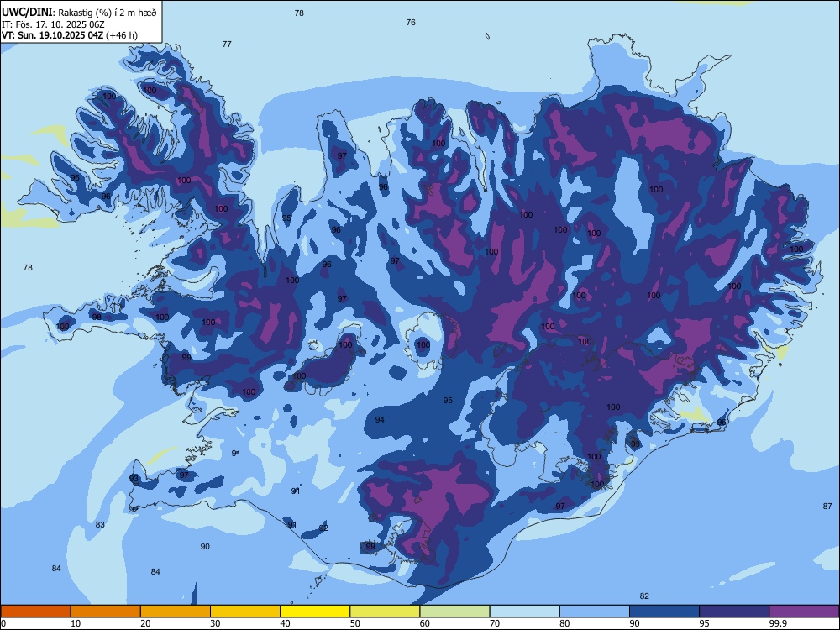Select the medium blue 90–95 legend swatch

coord(664,612)
